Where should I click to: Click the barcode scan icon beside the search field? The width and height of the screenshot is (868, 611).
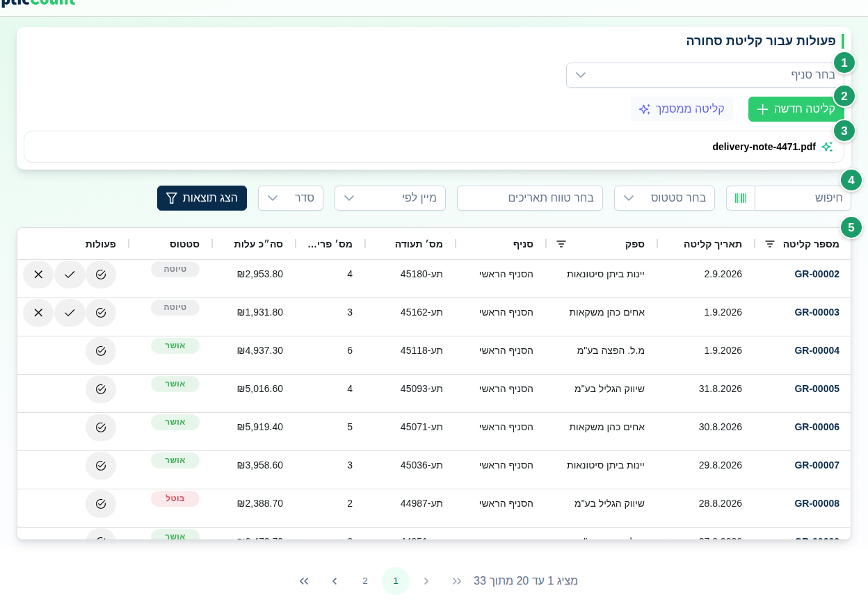pos(741,198)
